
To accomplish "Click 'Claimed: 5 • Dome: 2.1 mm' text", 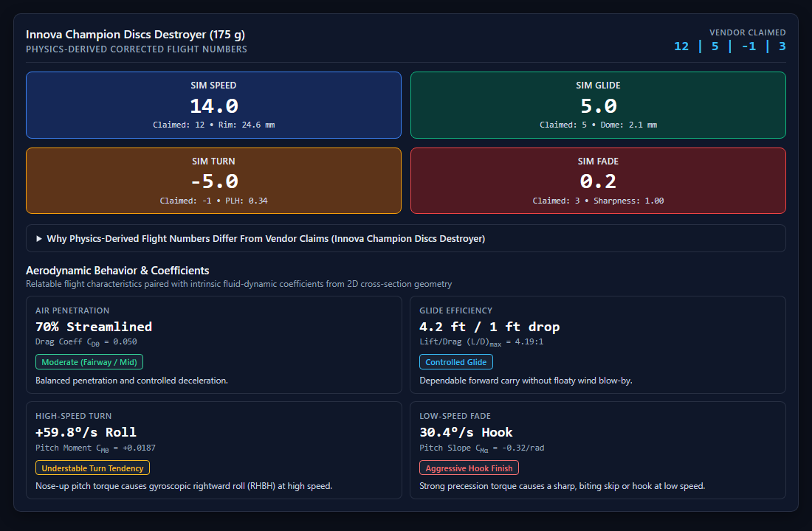I will (x=598, y=125).
